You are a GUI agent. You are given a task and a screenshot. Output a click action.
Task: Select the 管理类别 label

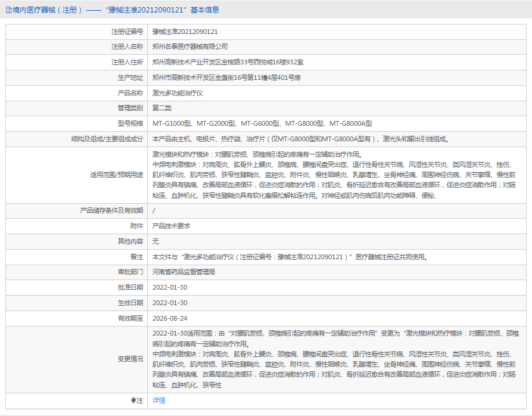[x=130, y=108]
